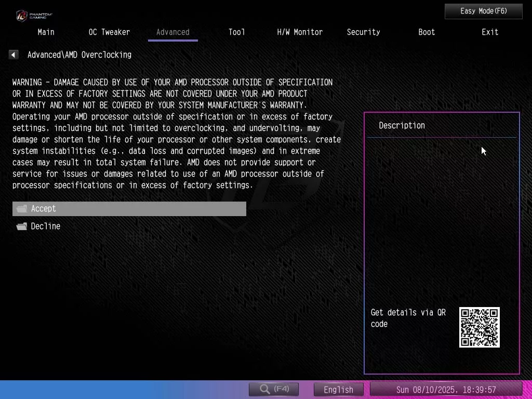Image resolution: width=532 pixels, height=399 pixels.
Task: Switch to the OC Tweaker tab
Action: click(x=109, y=32)
